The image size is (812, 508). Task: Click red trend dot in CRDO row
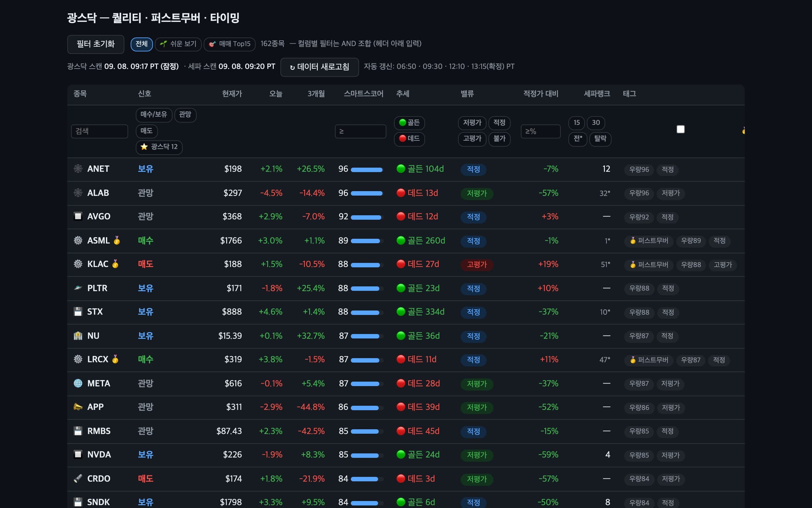(401, 478)
